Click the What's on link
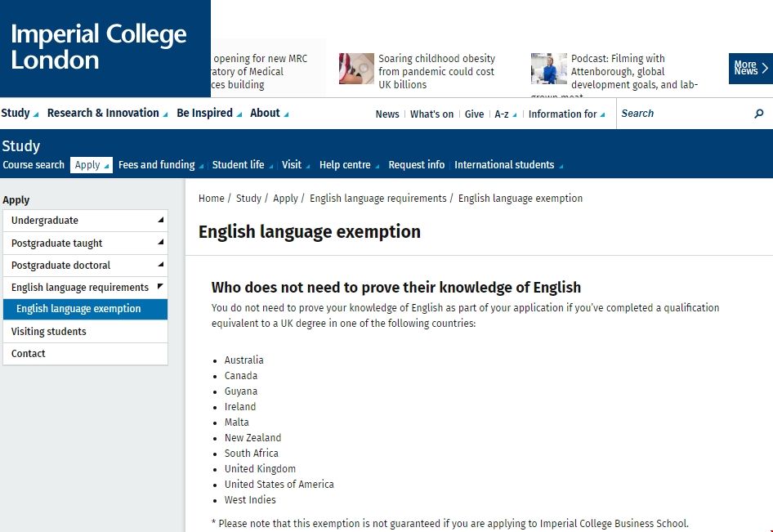The height and width of the screenshot is (532, 773). [x=431, y=114]
